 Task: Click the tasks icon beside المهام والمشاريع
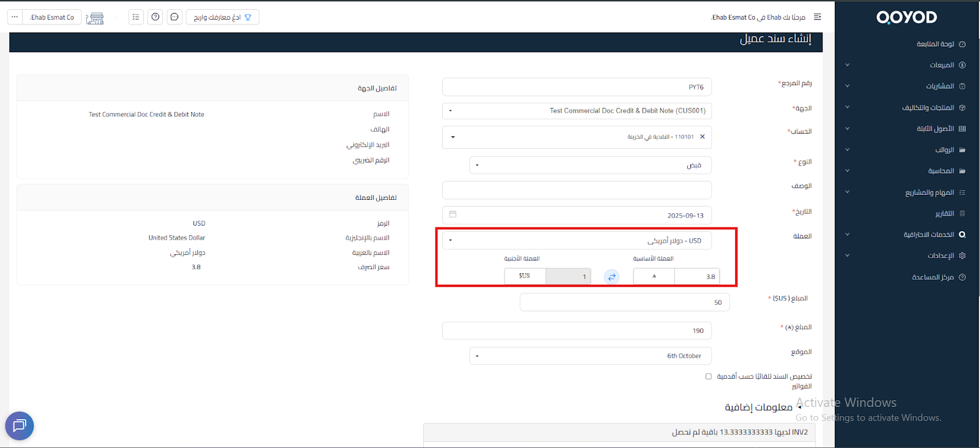click(962, 192)
